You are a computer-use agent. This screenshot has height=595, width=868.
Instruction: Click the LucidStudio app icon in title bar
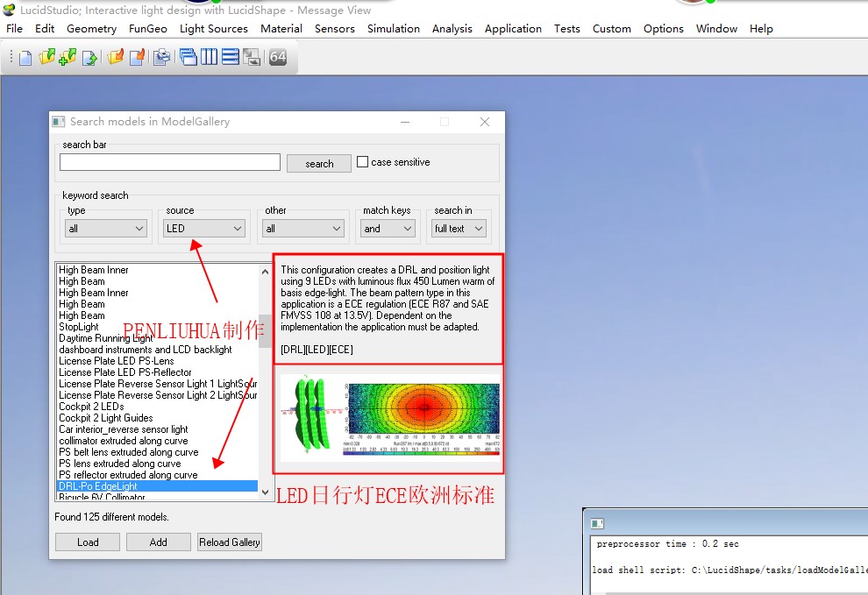(8, 10)
